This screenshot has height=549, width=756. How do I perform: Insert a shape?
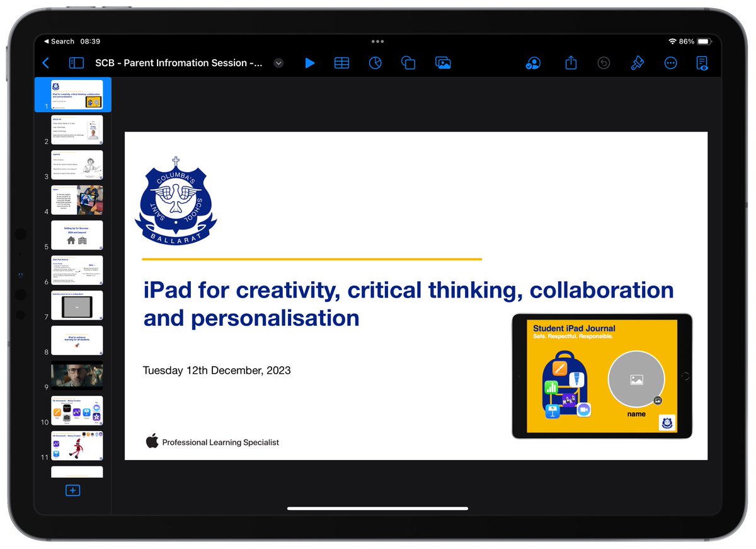click(408, 63)
